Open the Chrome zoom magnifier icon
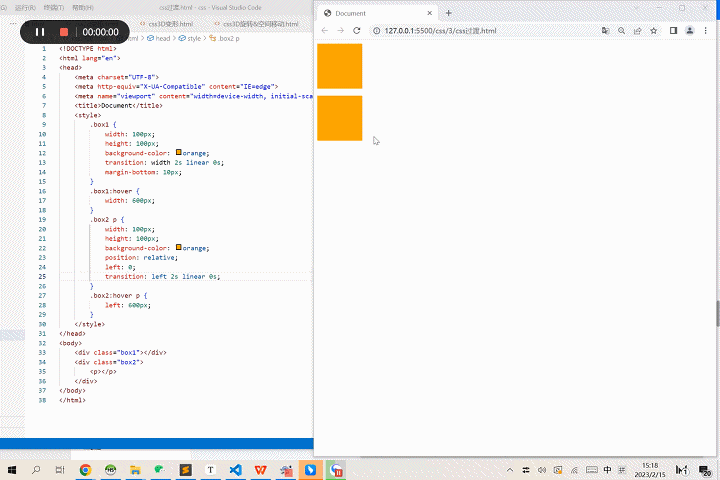The image size is (720, 480). pos(620,31)
